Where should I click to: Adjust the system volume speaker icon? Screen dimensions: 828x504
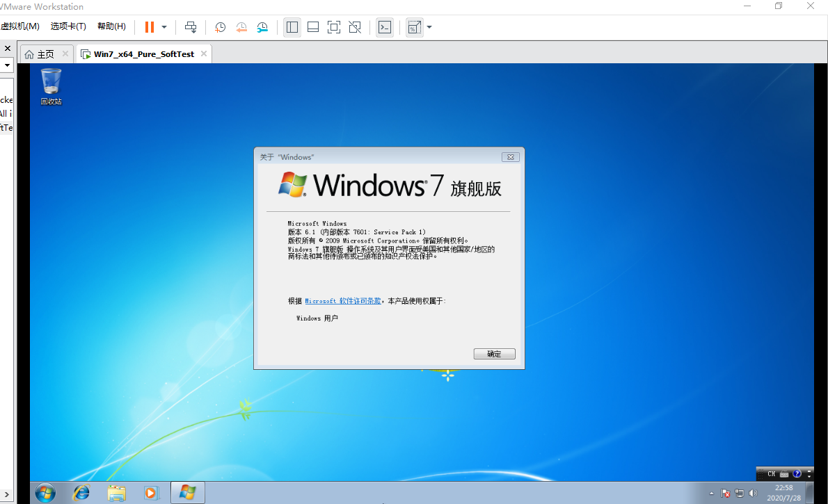pyautogui.click(x=753, y=493)
